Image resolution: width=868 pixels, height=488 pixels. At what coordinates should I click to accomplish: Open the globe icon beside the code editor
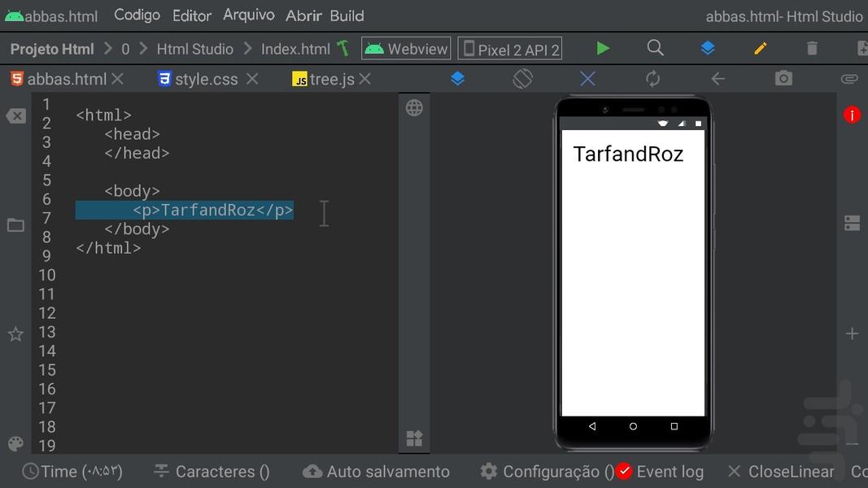[x=414, y=107]
